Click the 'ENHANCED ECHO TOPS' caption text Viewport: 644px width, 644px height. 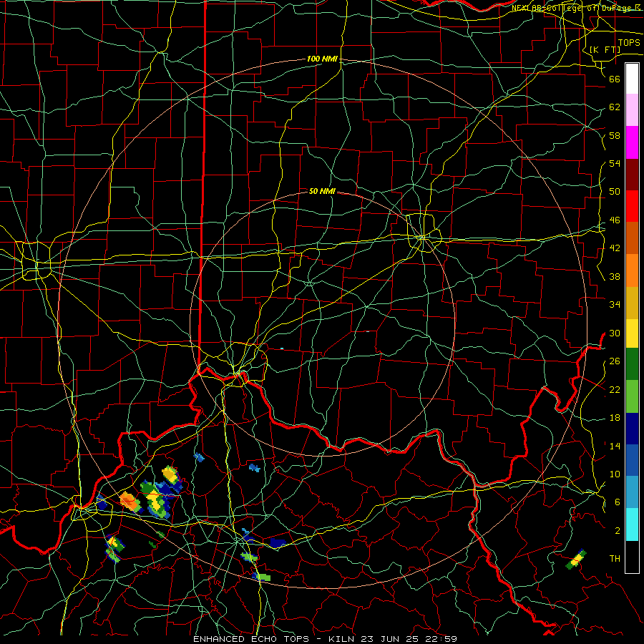coord(251,639)
